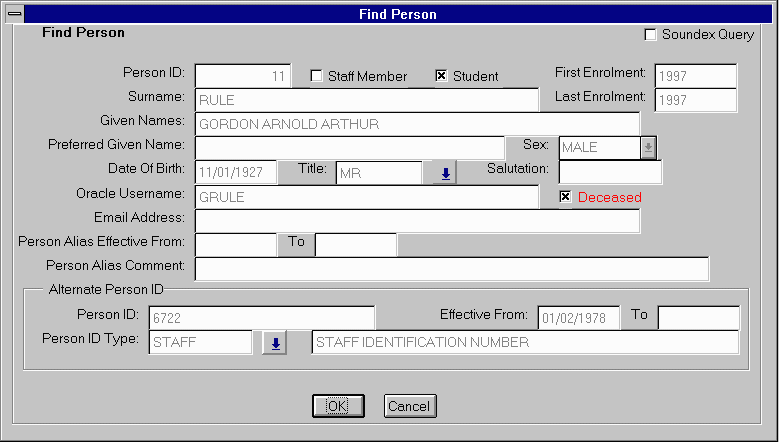Open the Person ID Type dropdown arrow

(273, 343)
